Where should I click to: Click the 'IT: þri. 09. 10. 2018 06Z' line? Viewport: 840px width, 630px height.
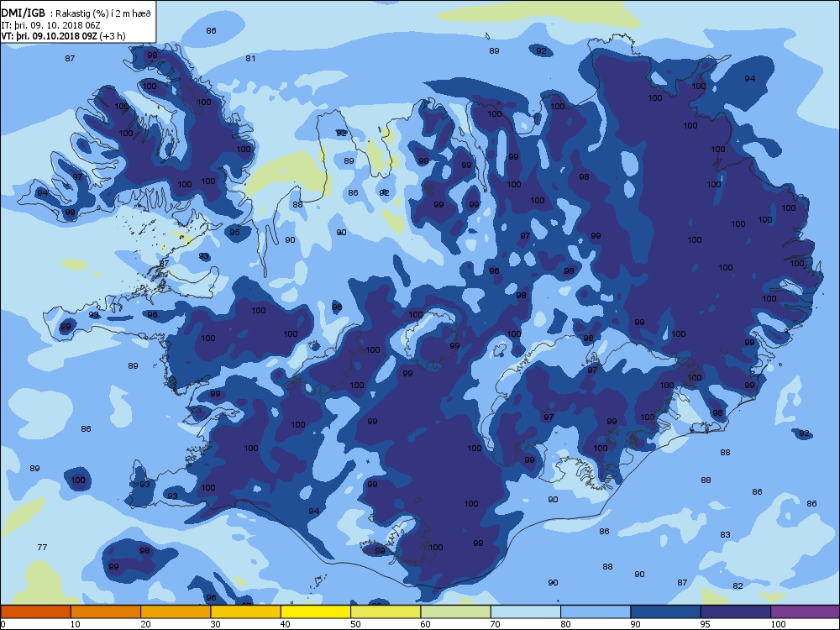click(x=51, y=25)
